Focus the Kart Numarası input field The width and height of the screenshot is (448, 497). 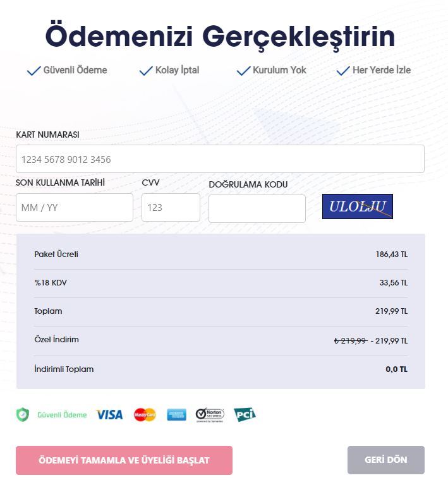[x=220, y=159]
